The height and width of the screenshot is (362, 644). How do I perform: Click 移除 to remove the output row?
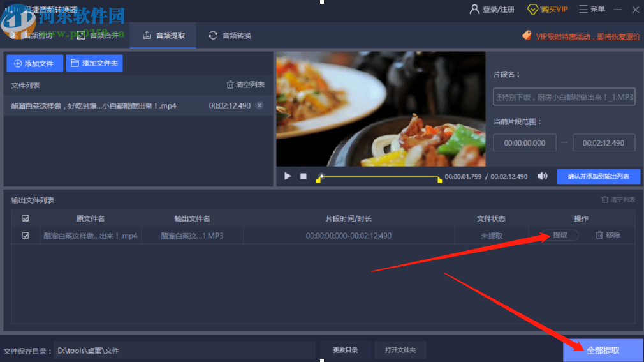tap(608, 235)
